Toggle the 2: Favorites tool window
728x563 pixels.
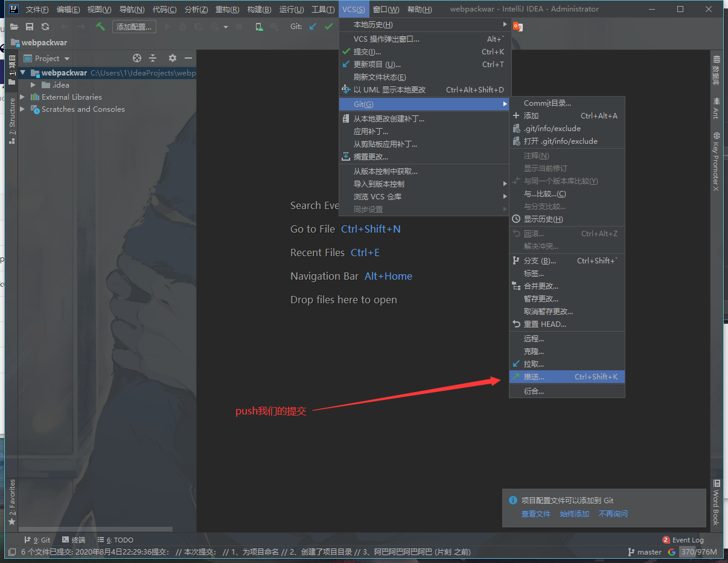click(12, 501)
